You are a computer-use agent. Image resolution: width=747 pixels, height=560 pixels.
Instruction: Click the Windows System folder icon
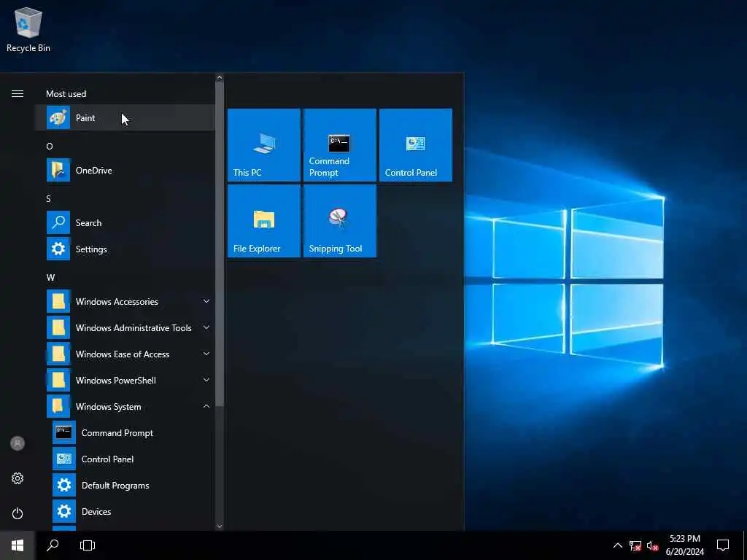coord(58,406)
